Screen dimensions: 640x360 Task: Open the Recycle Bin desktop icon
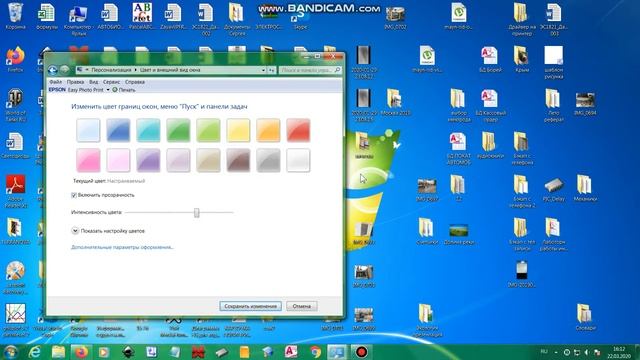click(x=16, y=16)
